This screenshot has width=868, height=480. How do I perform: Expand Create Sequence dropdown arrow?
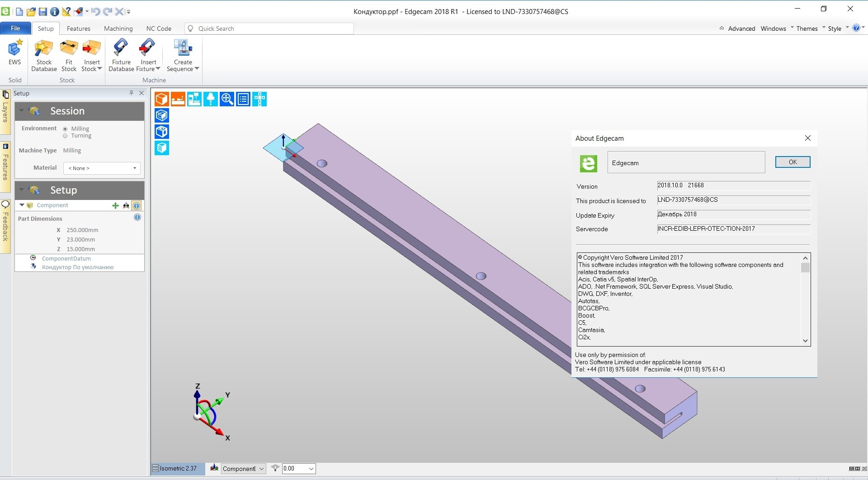pyautogui.click(x=197, y=69)
